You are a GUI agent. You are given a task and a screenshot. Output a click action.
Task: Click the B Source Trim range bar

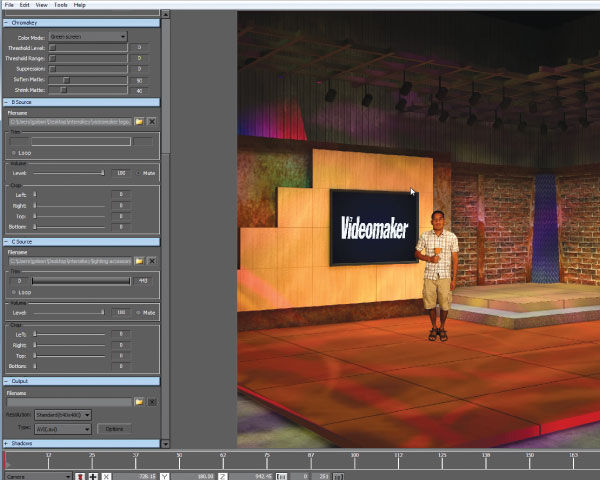[81, 142]
